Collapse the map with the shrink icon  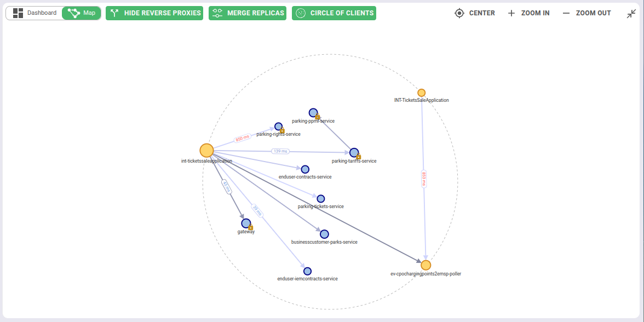[631, 14]
